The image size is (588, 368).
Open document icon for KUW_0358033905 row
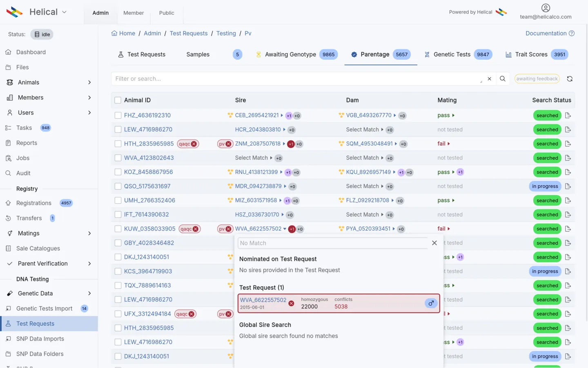tap(568, 229)
